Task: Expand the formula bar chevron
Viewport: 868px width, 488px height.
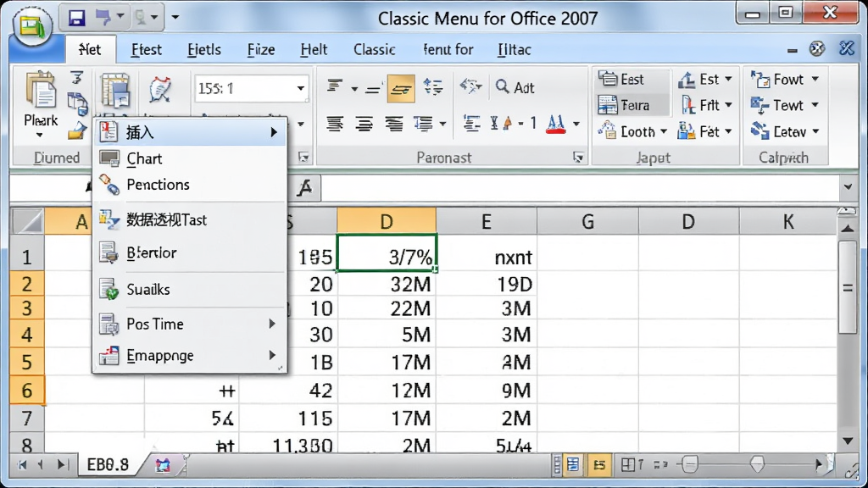Action: click(848, 187)
